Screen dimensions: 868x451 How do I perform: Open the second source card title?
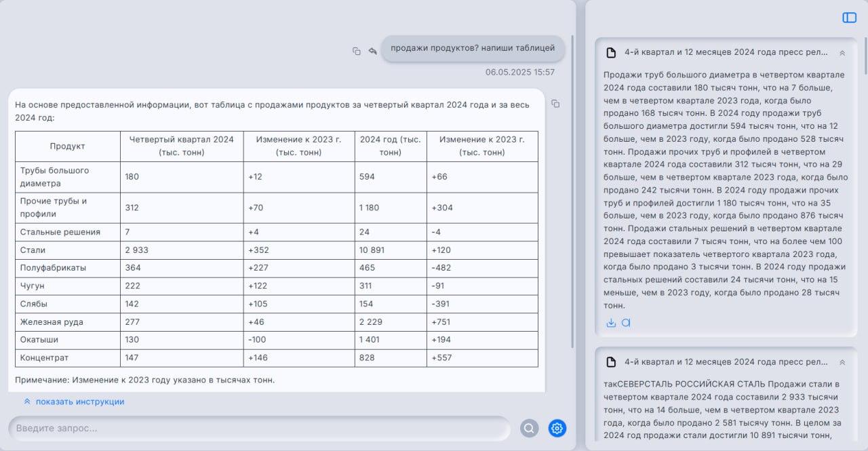coord(726,362)
